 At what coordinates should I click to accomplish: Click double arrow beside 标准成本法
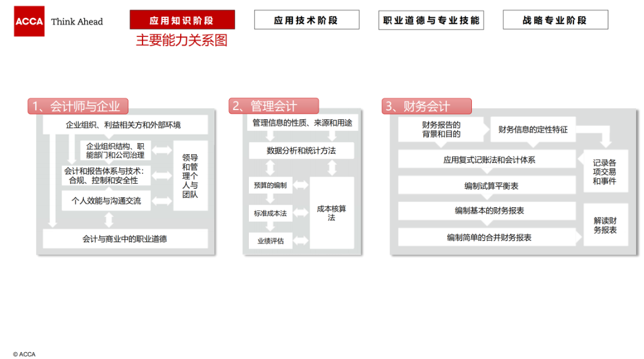tap(300, 213)
